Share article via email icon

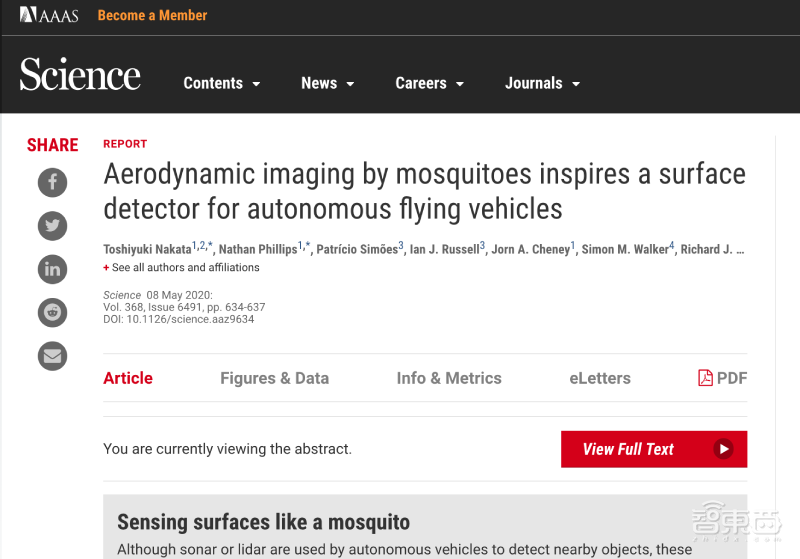pyautogui.click(x=52, y=355)
